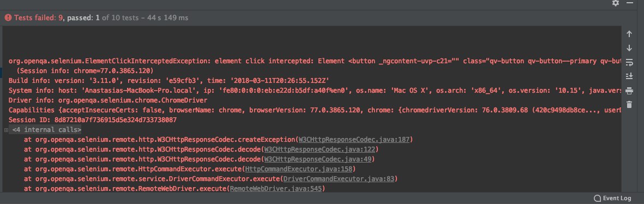Click the 'Session ID: 8d87210a7f736915d5e324d733738087' line
The image size is (644, 204).
tap(92, 120)
